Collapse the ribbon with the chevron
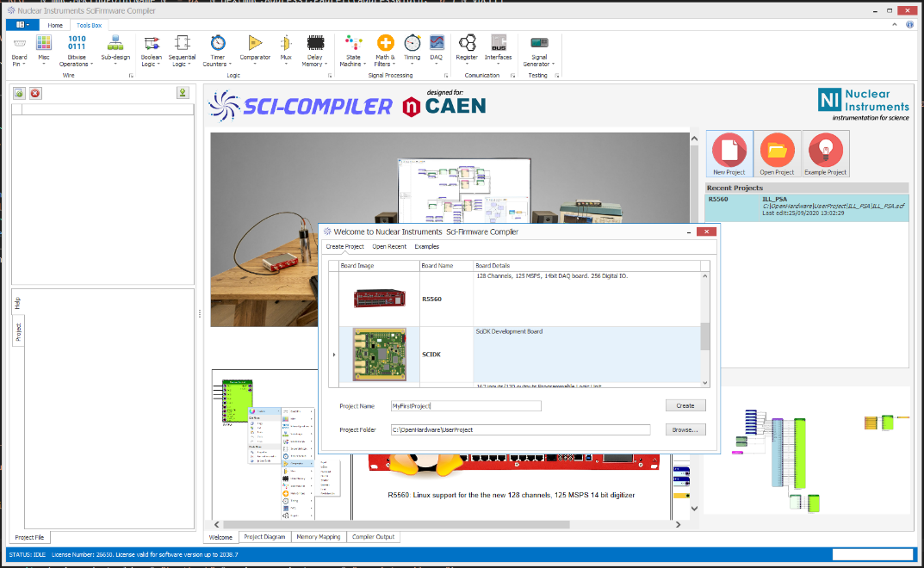Screen dimensions: 924x568 coord(895,25)
